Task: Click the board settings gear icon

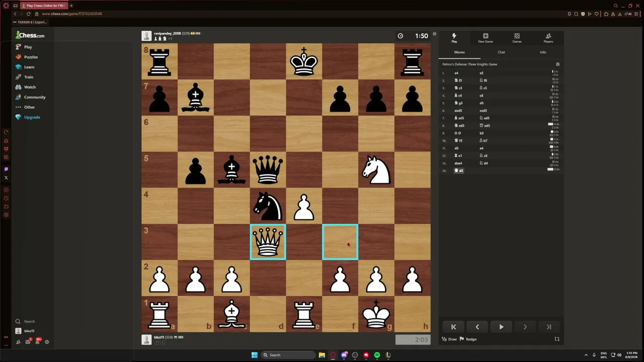Action: point(435,34)
